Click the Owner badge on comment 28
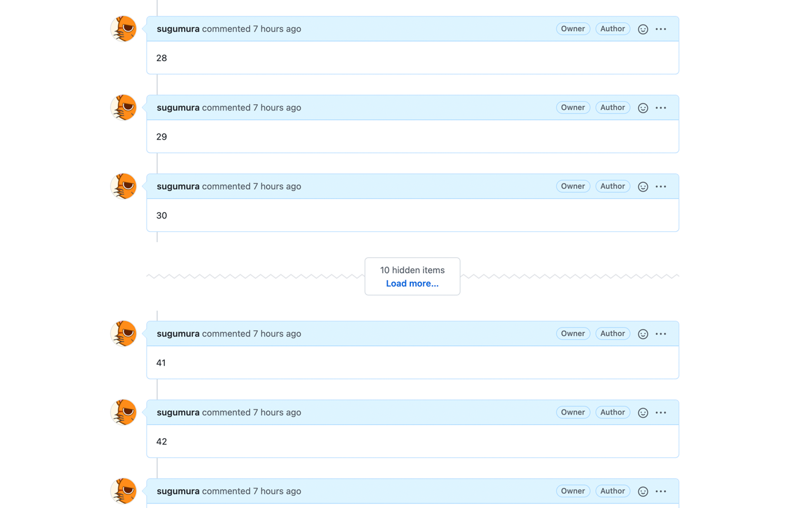This screenshot has height=508, width=812. click(x=573, y=29)
